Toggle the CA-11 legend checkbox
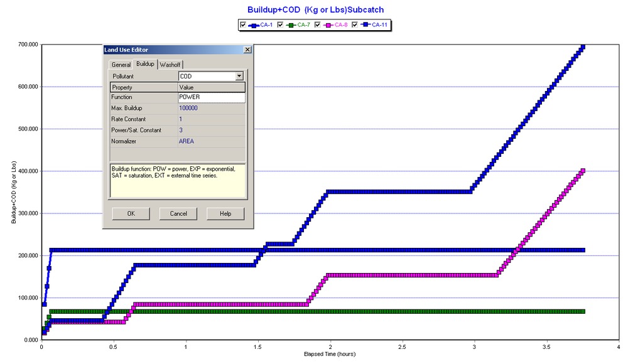 point(355,24)
